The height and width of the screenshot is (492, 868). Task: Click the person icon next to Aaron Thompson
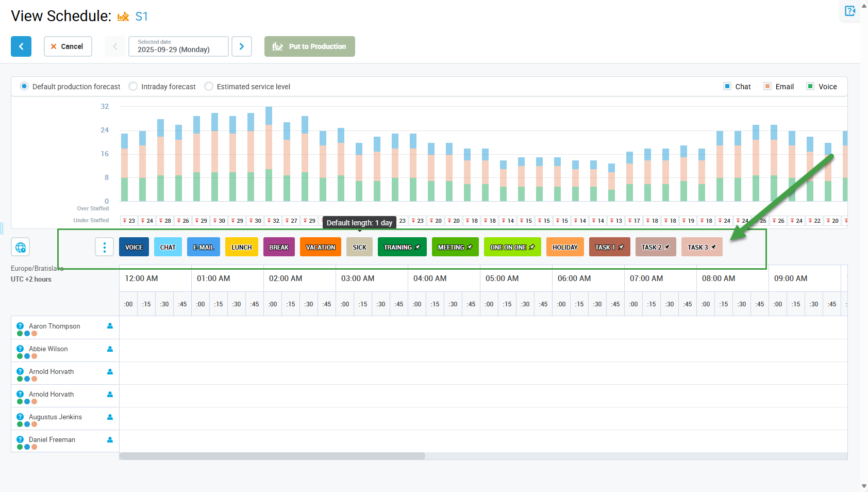click(x=110, y=326)
